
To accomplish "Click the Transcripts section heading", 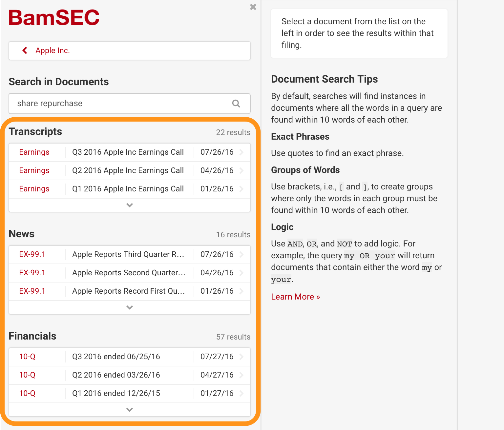I will tap(35, 132).
